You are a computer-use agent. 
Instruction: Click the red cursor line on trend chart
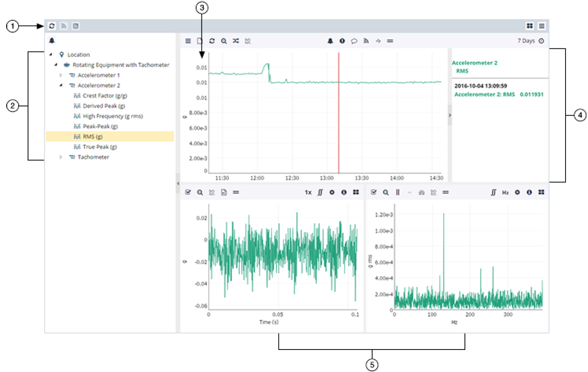[339, 113]
